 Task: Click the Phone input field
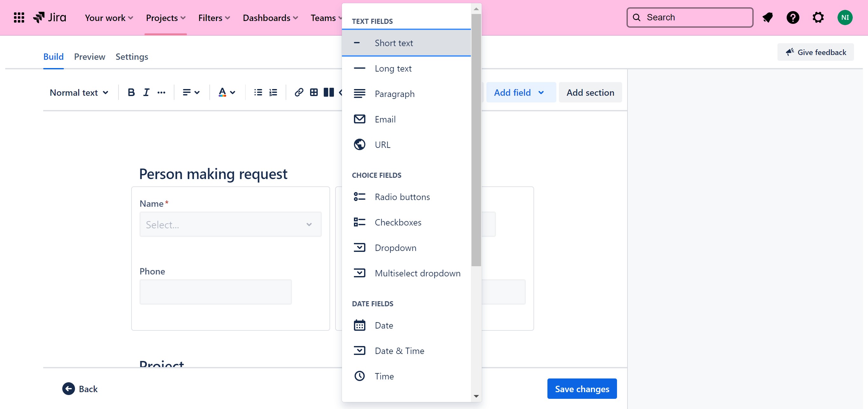[216, 292]
